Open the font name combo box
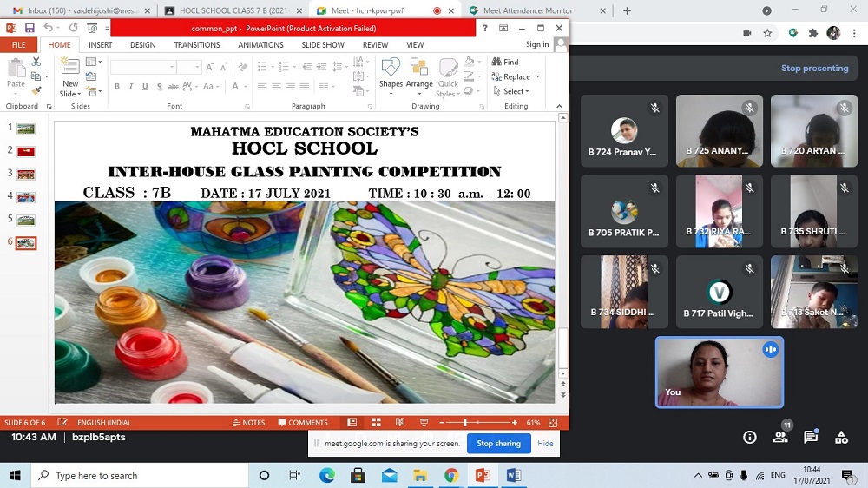Image resolution: width=868 pixels, height=488 pixels. coord(143,67)
